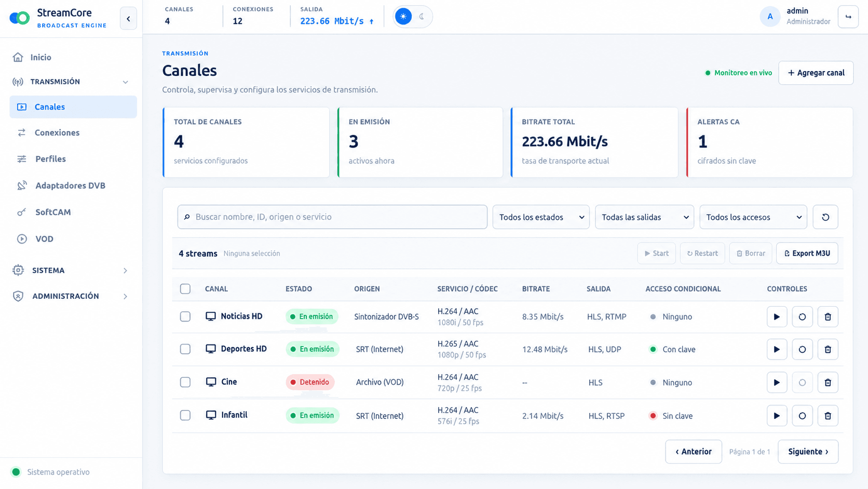Collapse the sidebar with the chevron button
868x489 pixels.
(x=128, y=19)
